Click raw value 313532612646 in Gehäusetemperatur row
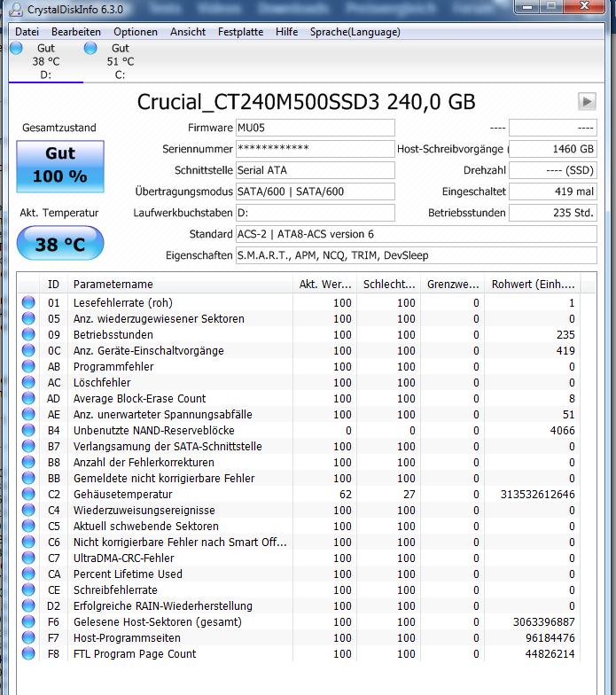This screenshot has height=695, width=616. click(x=537, y=495)
